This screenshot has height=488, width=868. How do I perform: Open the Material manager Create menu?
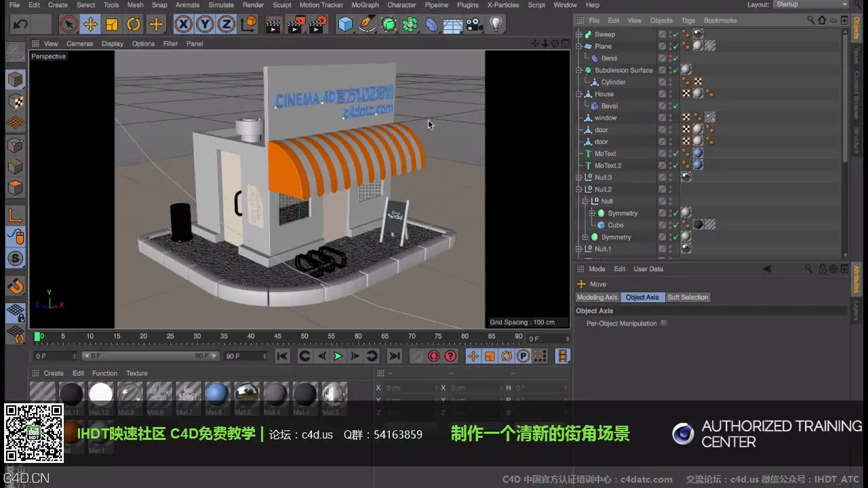pos(54,373)
